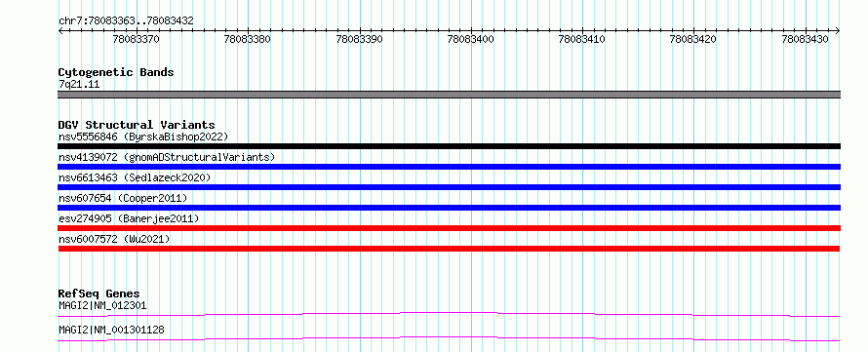Open gene label MAGI2|NM_012301
The image size is (868, 352).
point(102,305)
